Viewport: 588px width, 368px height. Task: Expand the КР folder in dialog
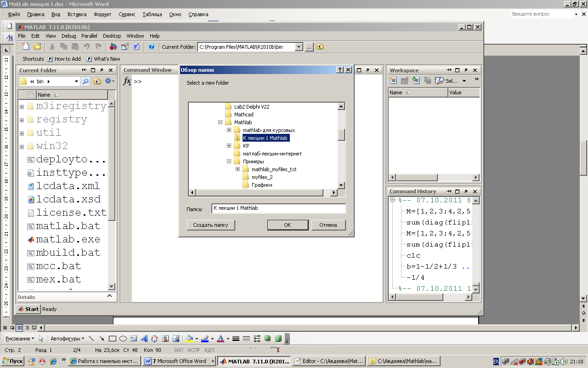point(229,146)
